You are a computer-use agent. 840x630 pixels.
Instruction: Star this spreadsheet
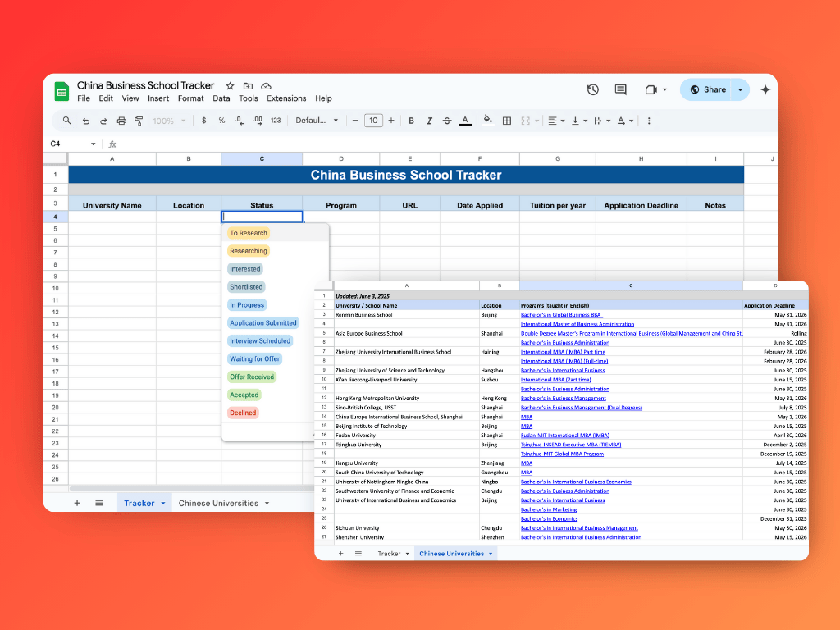coord(230,85)
